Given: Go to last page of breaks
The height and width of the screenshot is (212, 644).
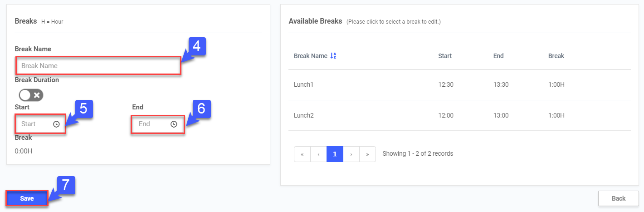Looking at the screenshot, I should click(367, 154).
